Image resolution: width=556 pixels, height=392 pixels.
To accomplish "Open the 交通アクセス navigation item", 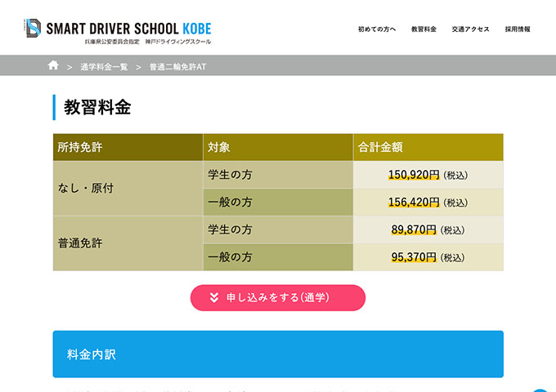I will [470, 29].
